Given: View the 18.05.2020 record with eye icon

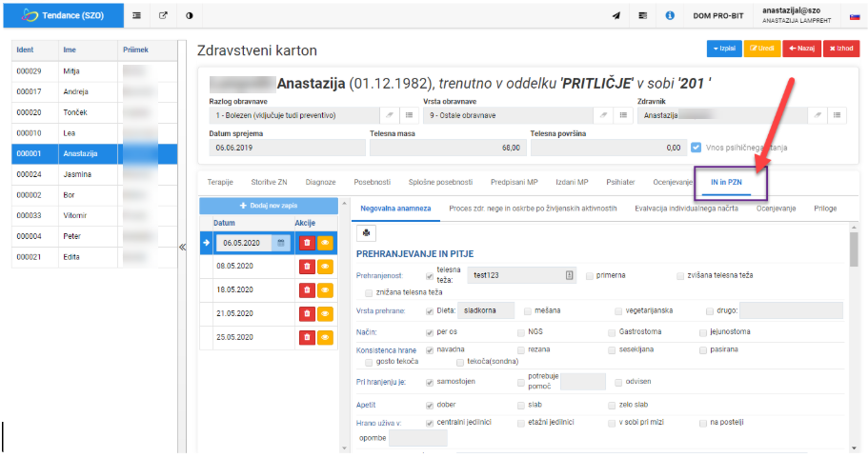Looking at the screenshot, I should (326, 289).
